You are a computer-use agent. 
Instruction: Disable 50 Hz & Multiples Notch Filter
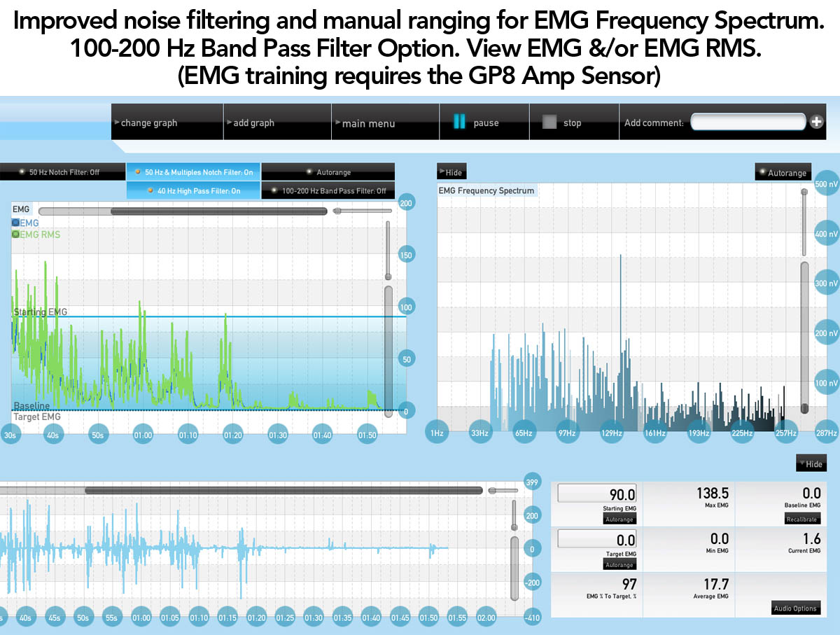[193, 172]
